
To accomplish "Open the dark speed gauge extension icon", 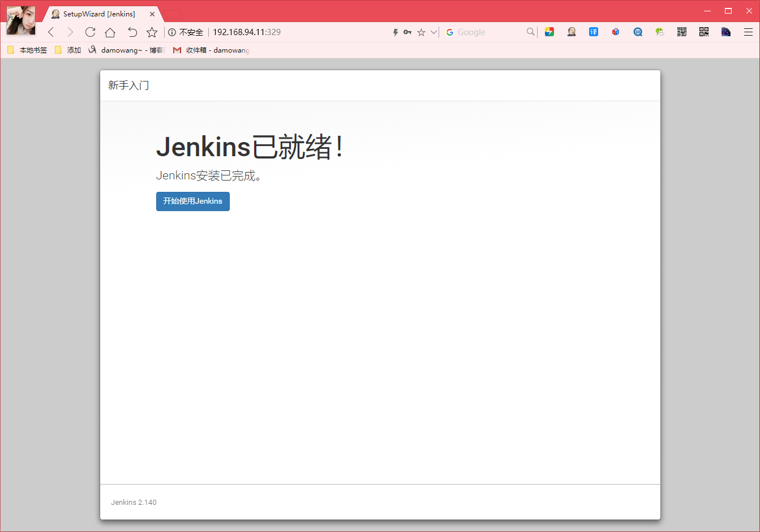I will click(x=726, y=32).
